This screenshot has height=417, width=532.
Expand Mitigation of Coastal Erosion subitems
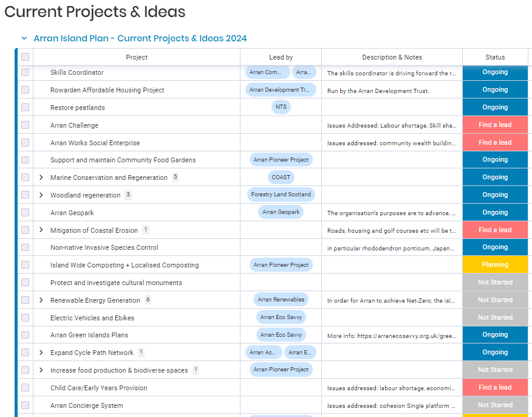41,230
